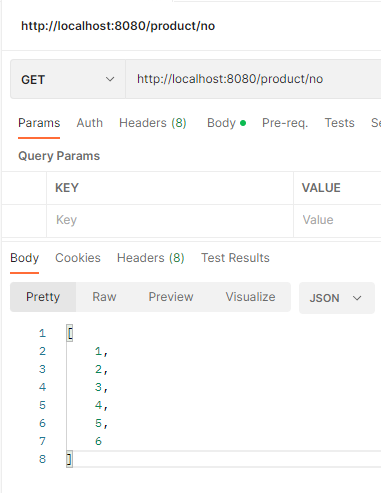The width and height of the screenshot is (381, 493).
Task: Click the request title http://localhost:8080/product/no
Action: coord(118,26)
